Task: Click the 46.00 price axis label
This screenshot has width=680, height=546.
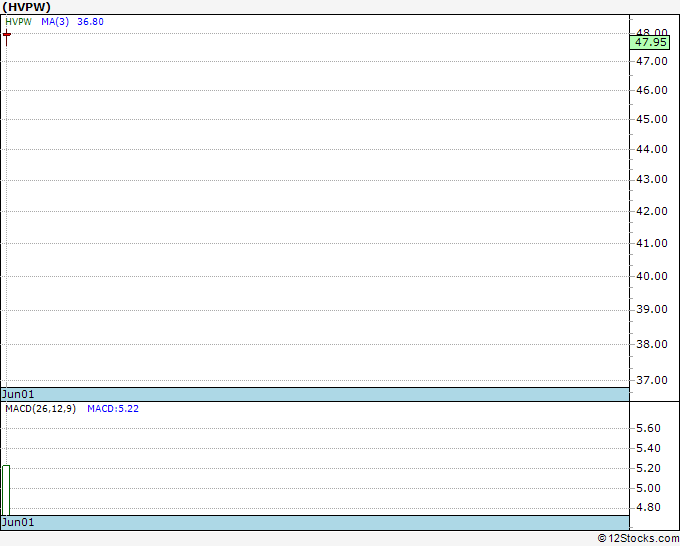Action: (x=651, y=90)
